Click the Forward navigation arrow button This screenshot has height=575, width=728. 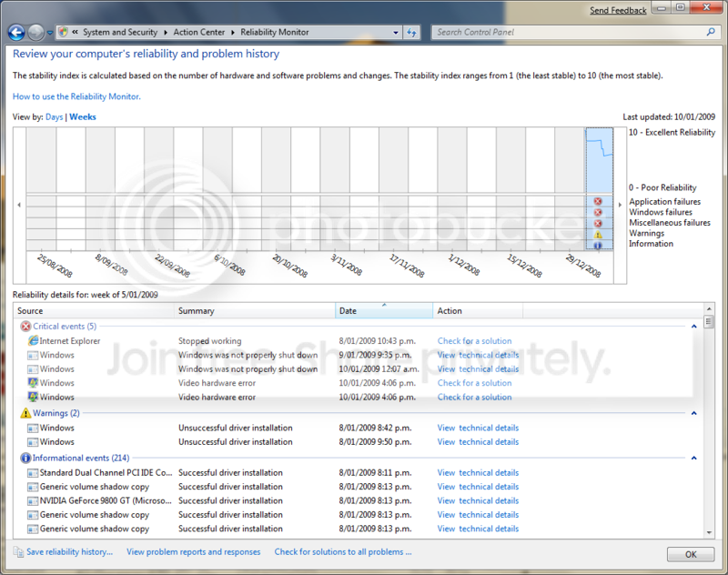coord(35,33)
